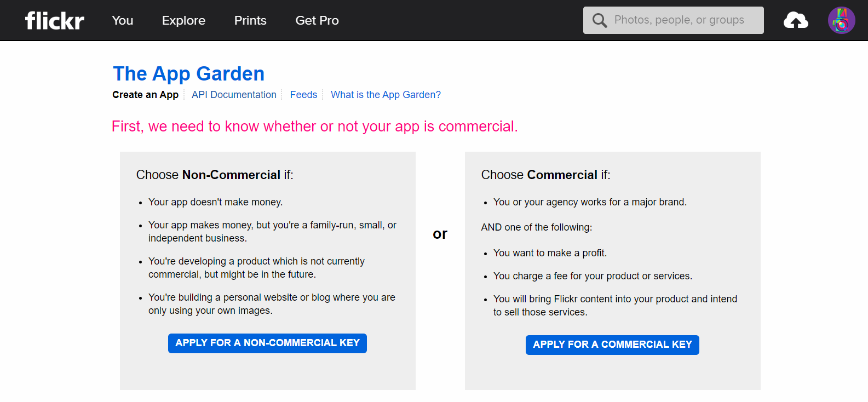Image resolution: width=868 pixels, height=402 pixels.
Task: Click the pink commercial question heading
Action: point(315,127)
